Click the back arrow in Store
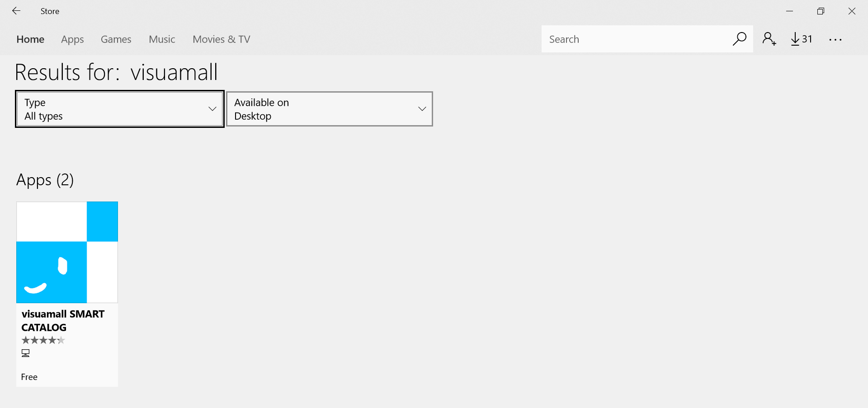Image resolution: width=868 pixels, height=408 pixels. click(x=16, y=11)
